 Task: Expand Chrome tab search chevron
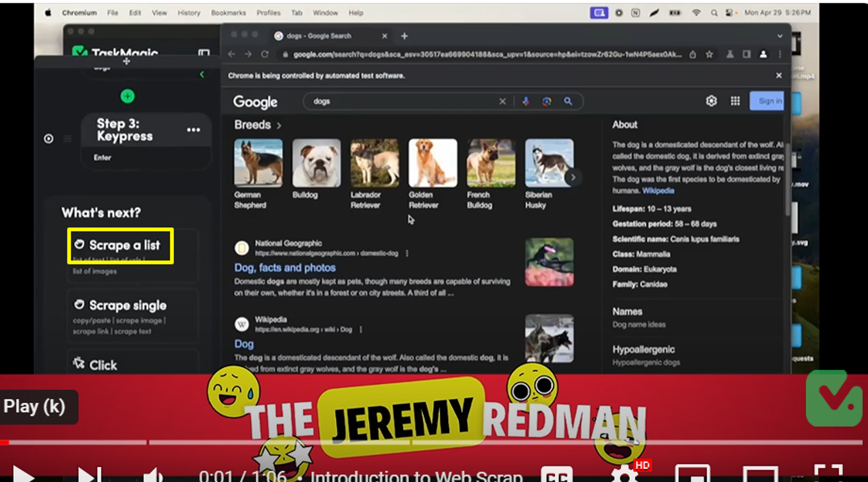point(780,36)
